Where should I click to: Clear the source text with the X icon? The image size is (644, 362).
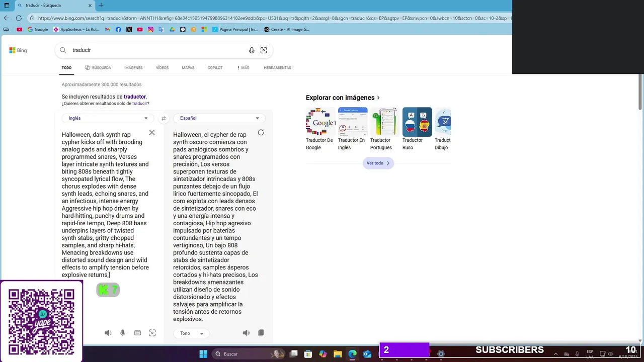pyautogui.click(x=152, y=132)
